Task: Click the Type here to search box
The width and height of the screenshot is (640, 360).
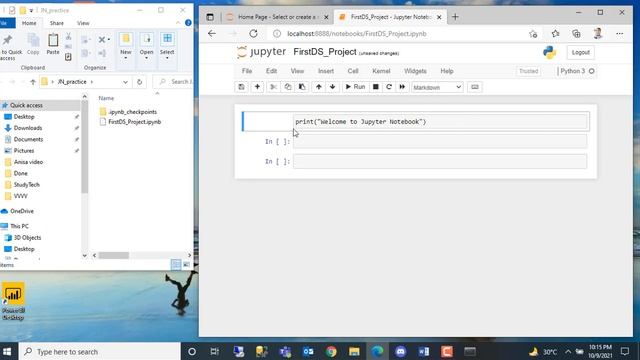Action: click(100, 351)
